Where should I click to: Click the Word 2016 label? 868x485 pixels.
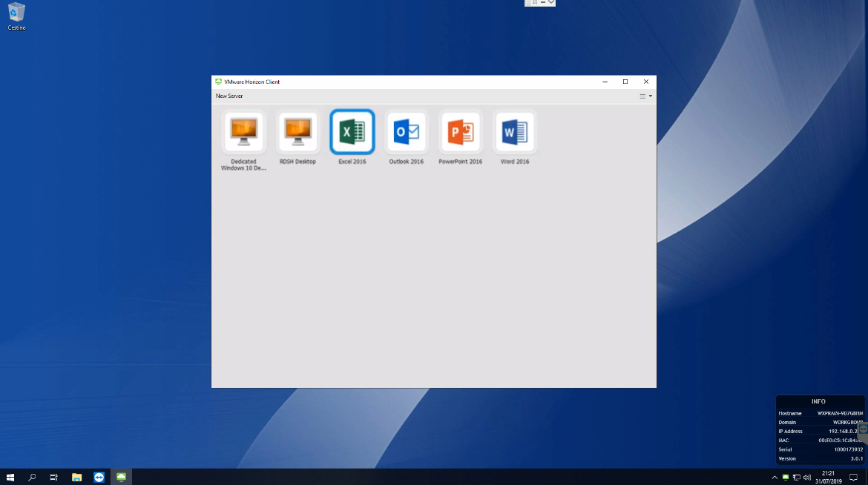coord(515,162)
